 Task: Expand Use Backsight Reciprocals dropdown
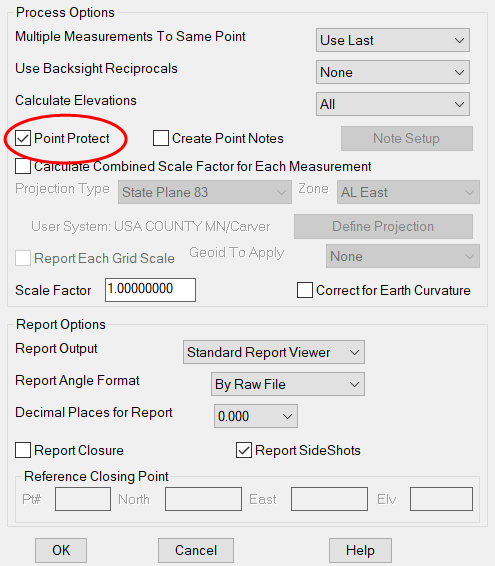pos(393,72)
